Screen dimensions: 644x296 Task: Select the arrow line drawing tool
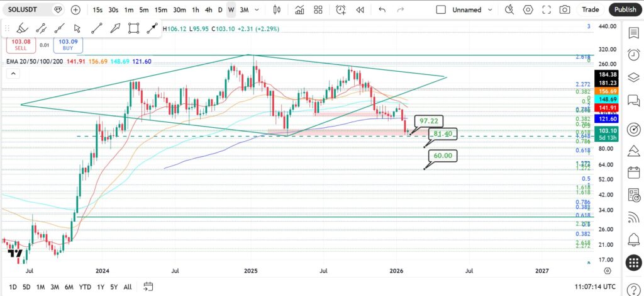152,28
